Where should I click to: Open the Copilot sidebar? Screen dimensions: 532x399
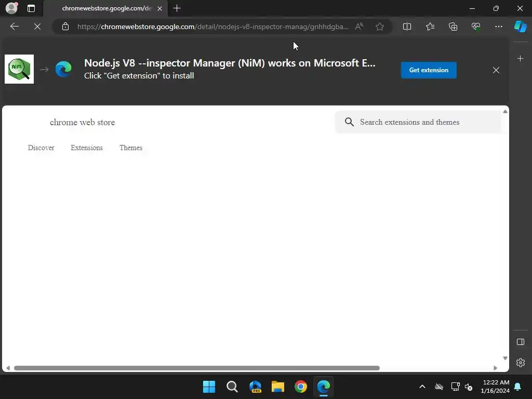pos(521,26)
